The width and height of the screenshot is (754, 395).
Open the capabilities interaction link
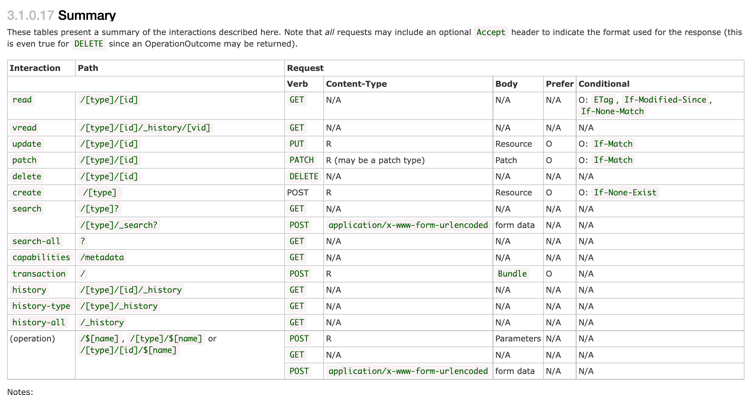click(41, 257)
